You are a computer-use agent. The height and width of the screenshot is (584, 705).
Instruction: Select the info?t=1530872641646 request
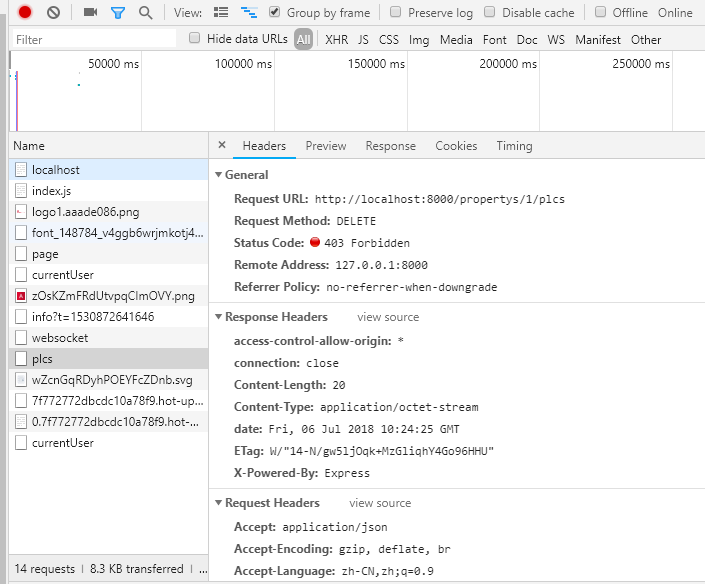click(x=108, y=317)
